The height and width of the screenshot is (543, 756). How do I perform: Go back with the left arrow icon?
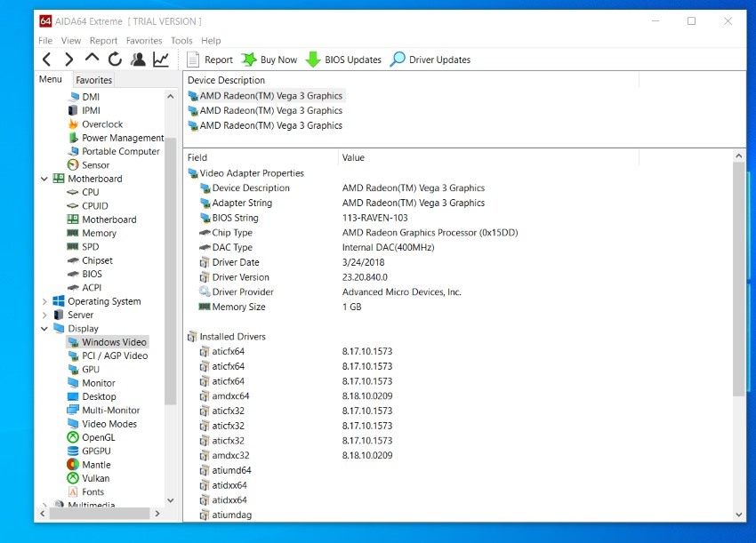(47, 60)
